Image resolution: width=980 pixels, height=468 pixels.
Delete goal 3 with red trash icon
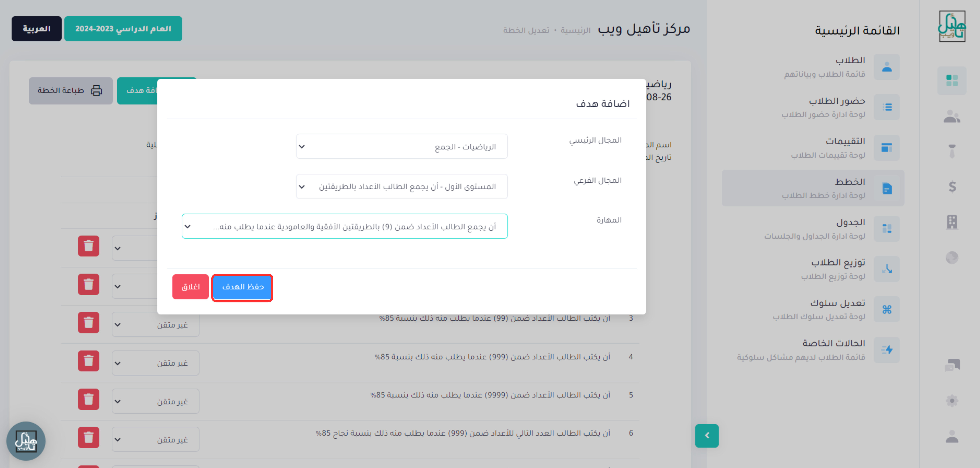89,322
